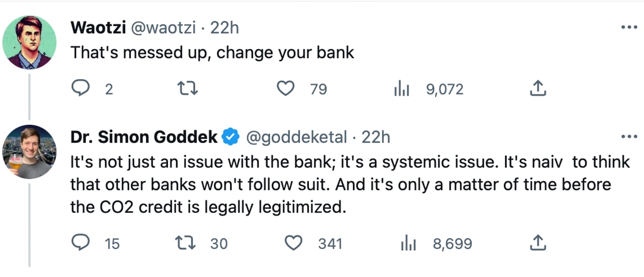This screenshot has width=644, height=277.
Task: View analytics for Waotzi's 9,072 views
Action: pyautogui.click(x=402, y=90)
